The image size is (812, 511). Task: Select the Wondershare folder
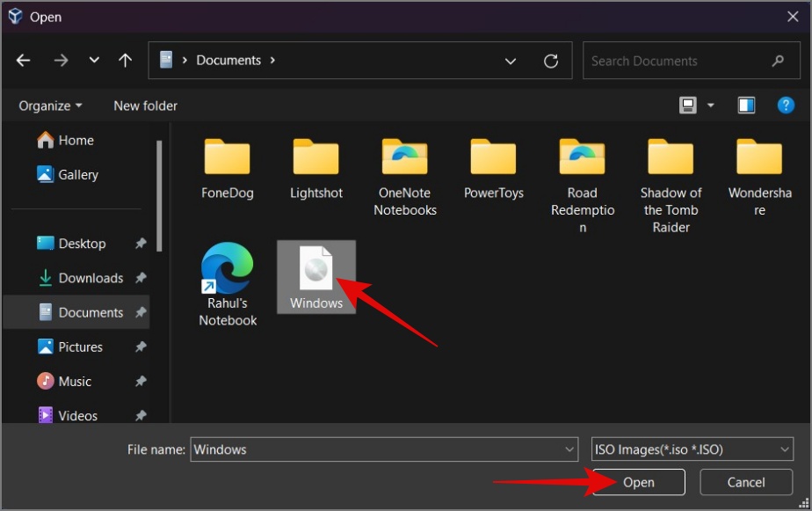[x=759, y=178]
